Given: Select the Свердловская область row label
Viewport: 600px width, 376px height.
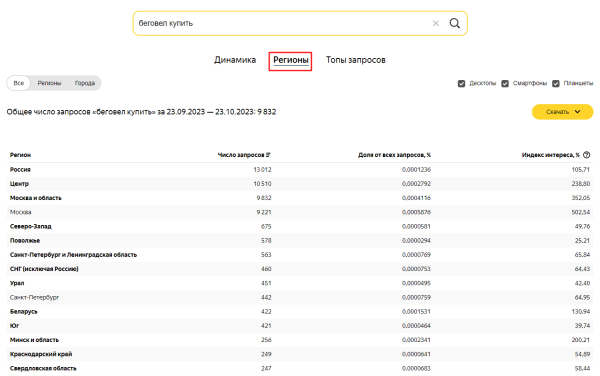Looking at the screenshot, I should (43, 368).
